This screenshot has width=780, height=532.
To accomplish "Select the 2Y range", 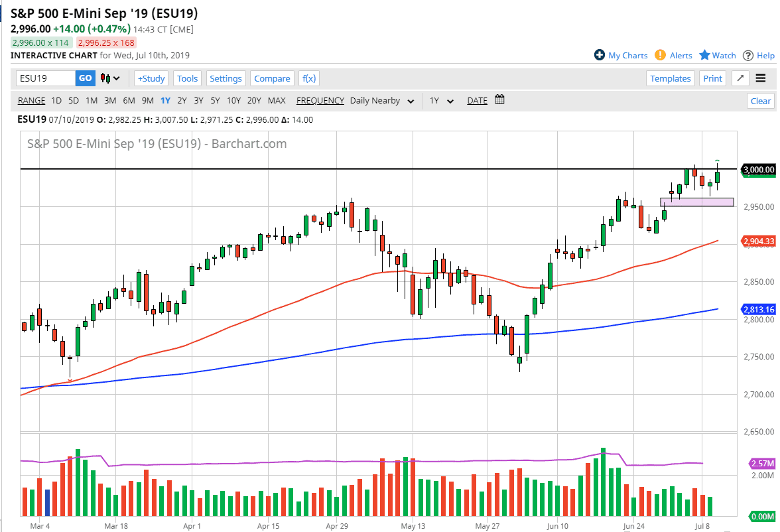I will (182, 101).
